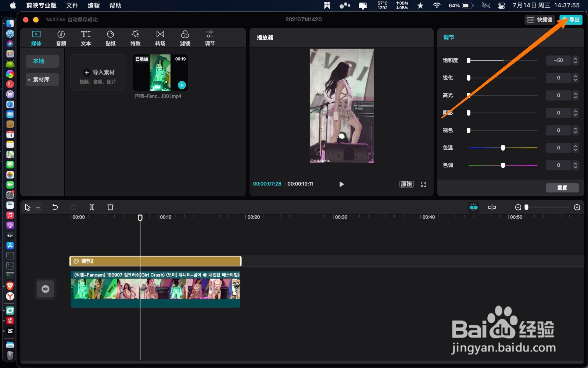Adjust the 锐化 value stepper
588x368 pixels.
[576, 78]
